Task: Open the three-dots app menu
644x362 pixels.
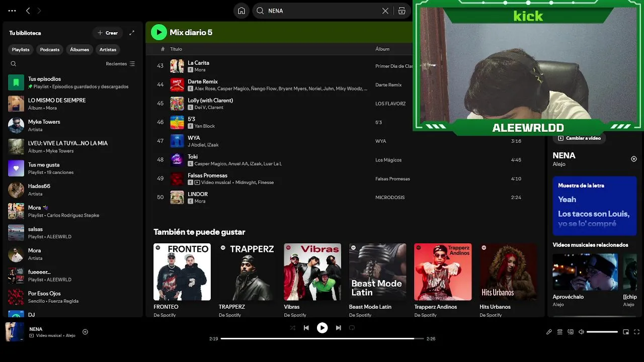Action: coord(12,11)
